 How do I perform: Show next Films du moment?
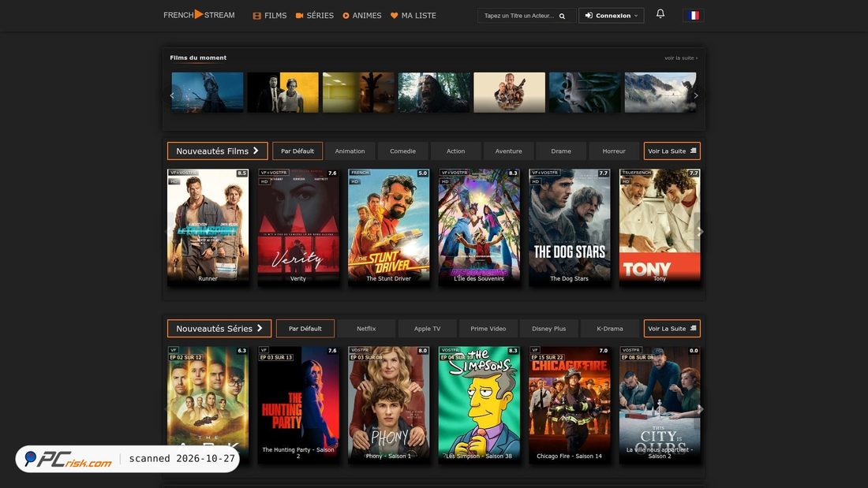click(x=696, y=95)
